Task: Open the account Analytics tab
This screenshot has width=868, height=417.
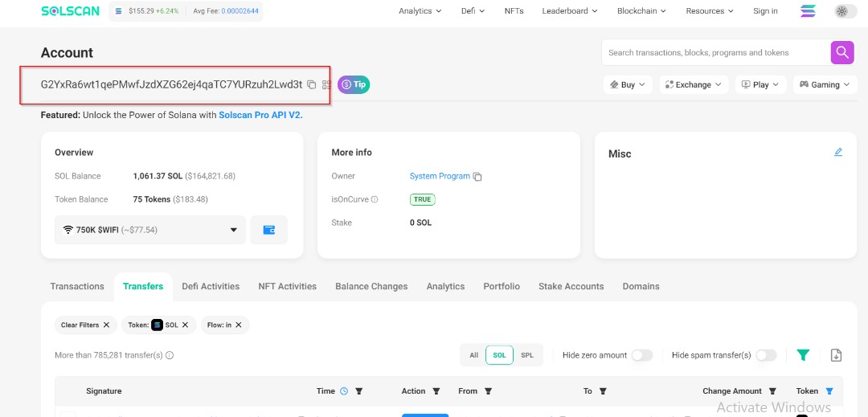Action: tap(445, 287)
